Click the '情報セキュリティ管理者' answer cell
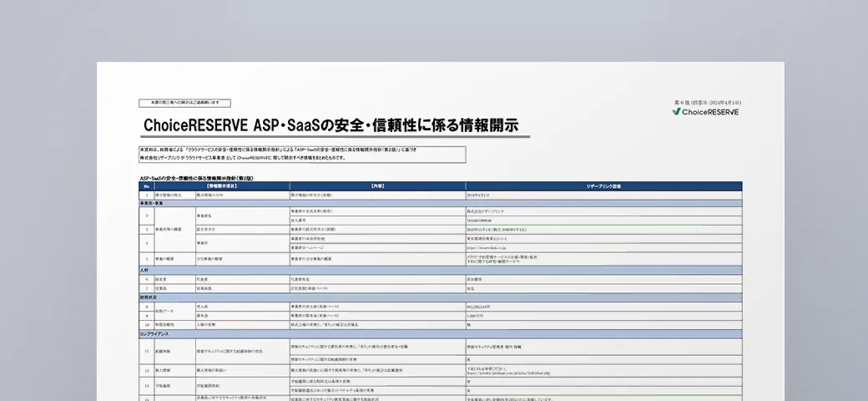868x401 pixels. (x=604, y=347)
